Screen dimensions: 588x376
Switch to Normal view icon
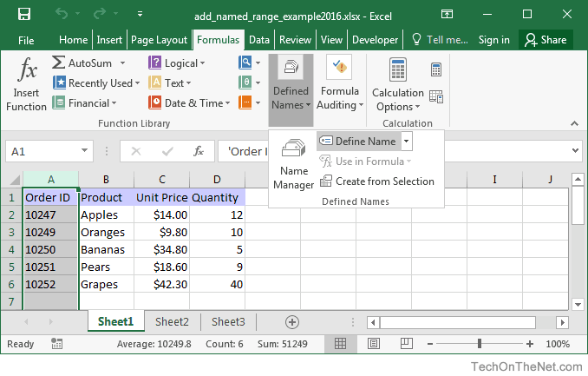click(x=340, y=343)
